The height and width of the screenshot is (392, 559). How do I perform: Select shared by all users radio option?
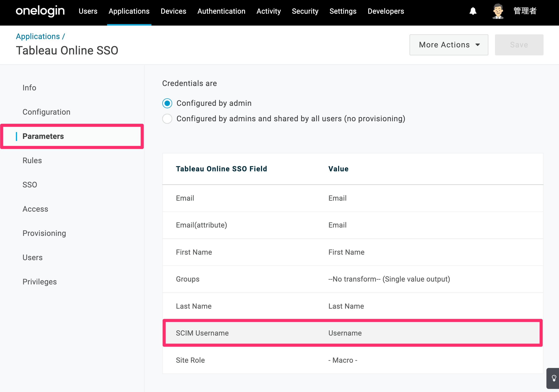pos(167,119)
